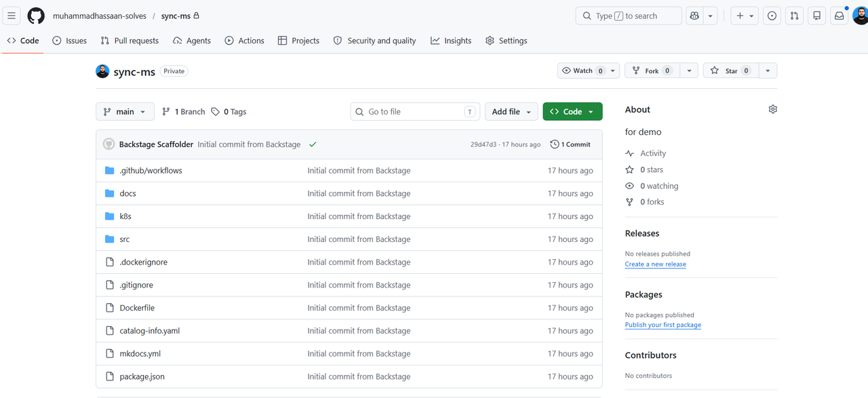Switch to the Pull requests tab

pyautogui.click(x=130, y=41)
